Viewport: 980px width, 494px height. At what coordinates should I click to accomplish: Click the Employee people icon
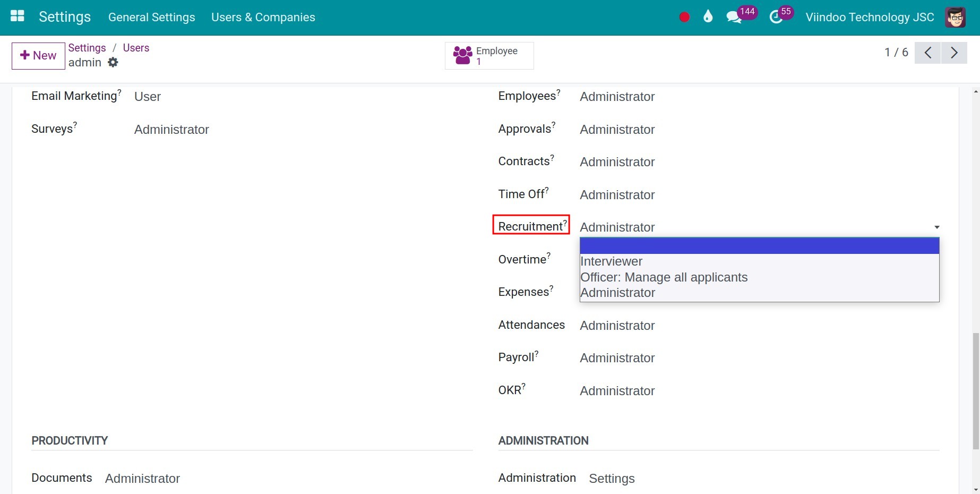coord(462,55)
